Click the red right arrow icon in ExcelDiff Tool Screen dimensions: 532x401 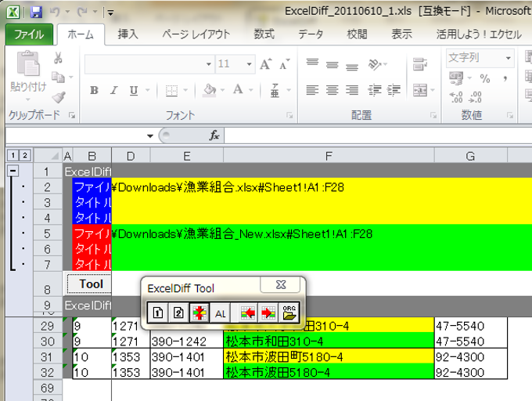(x=268, y=312)
